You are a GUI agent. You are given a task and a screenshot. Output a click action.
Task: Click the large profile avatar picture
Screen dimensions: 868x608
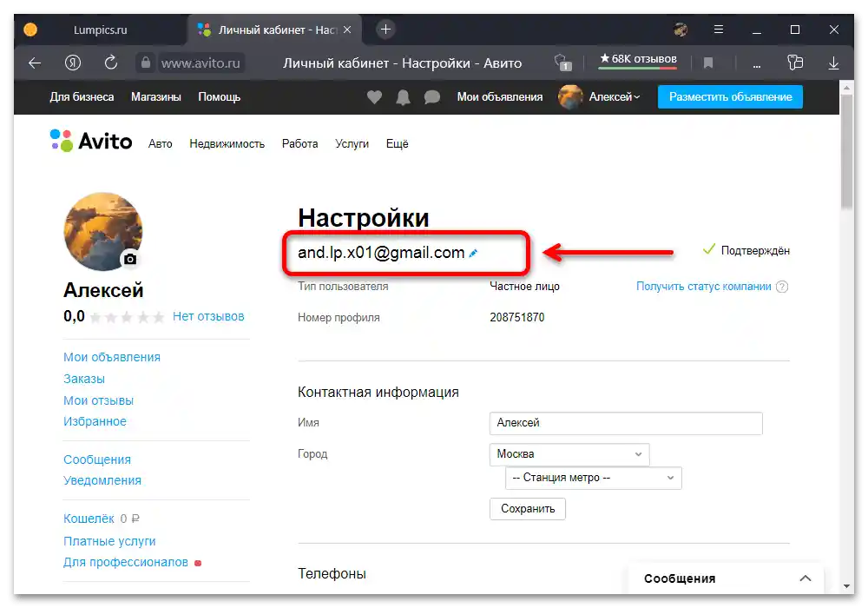pos(103,231)
